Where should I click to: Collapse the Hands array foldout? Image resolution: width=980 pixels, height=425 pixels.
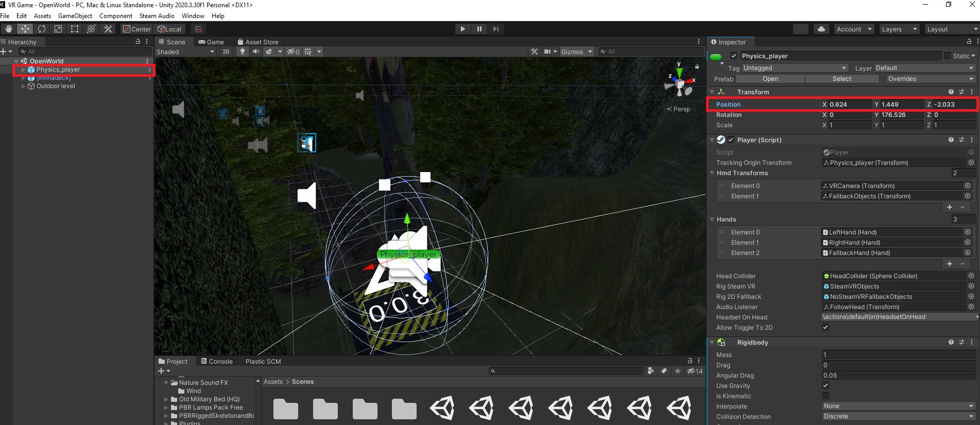pyautogui.click(x=712, y=219)
